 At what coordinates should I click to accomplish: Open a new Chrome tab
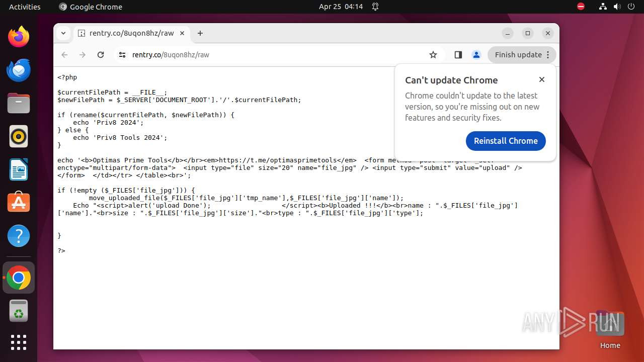tap(200, 33)
